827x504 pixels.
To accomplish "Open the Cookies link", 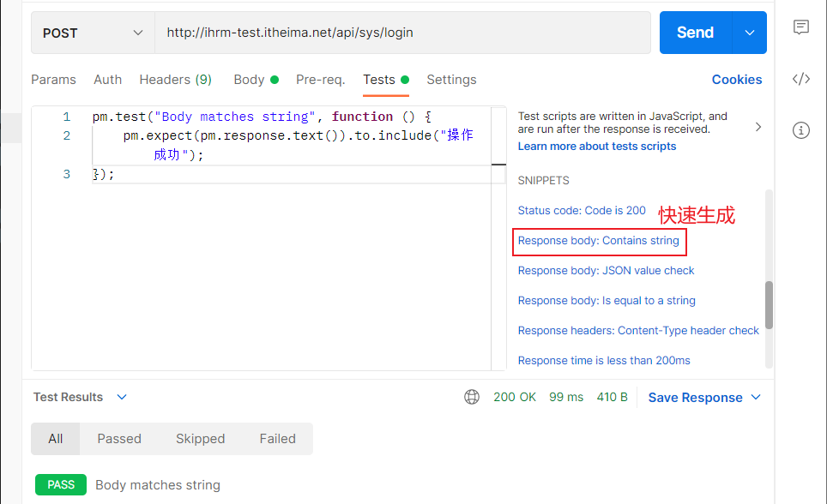I will [736, 80].
